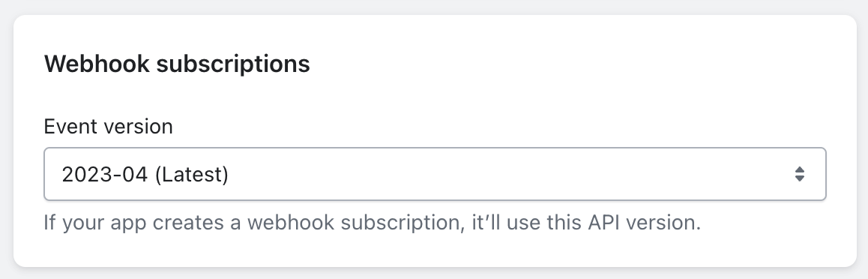Click the up-down arrows icon in select box
The height and width of the screenshot is (279, 868).
[799, 174]
